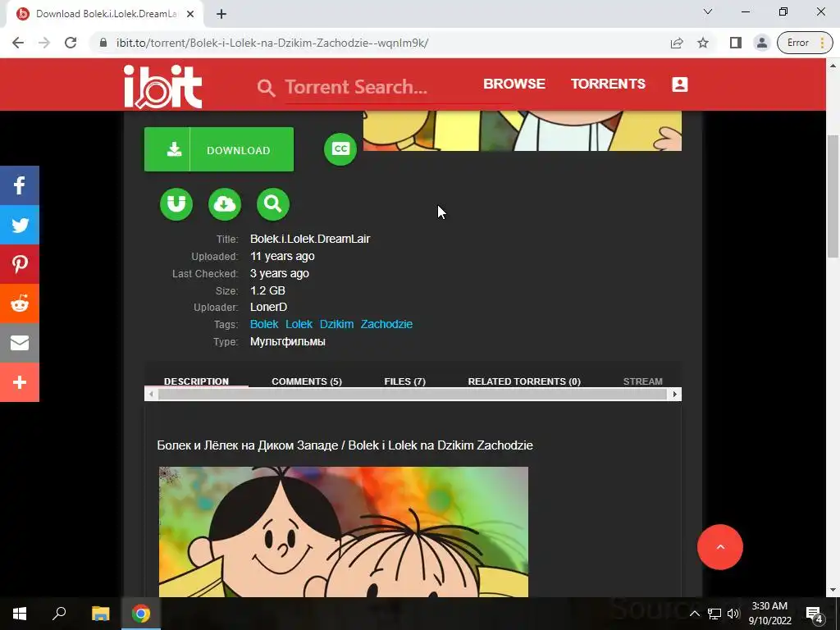840x630 pixels.
Task: Click the Bolek and Lolek description image
Action: click(x=344, y=532)
